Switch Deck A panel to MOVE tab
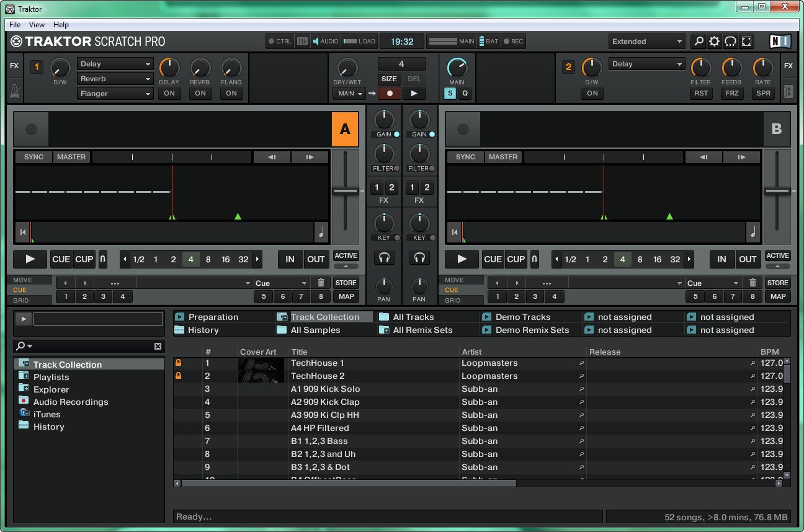This screenshot has width=804, height=532. (x=30, y=280)
